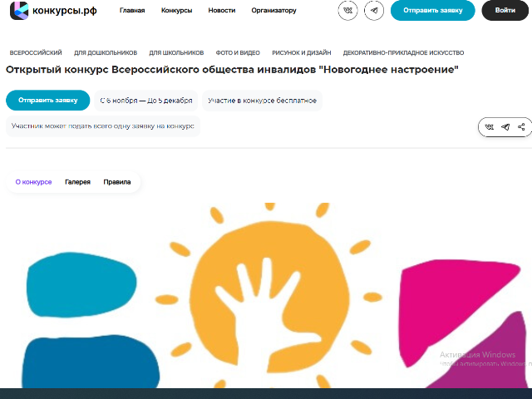This screenshot has width=532, height=399.
Task: Click the share icon in the share pill
Action: pos(521,127)
